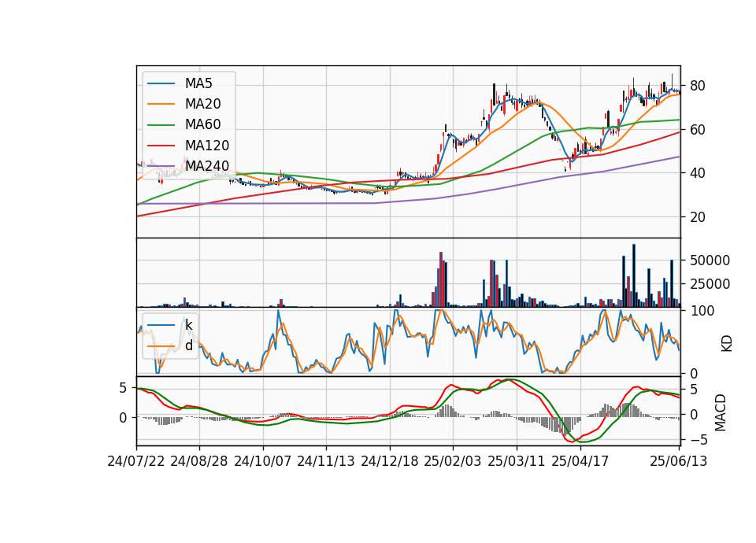The width and height of the screenshot is (756, 543).
Task: Click the red MA120 legend line sample
Action: [x=161, y=146]
